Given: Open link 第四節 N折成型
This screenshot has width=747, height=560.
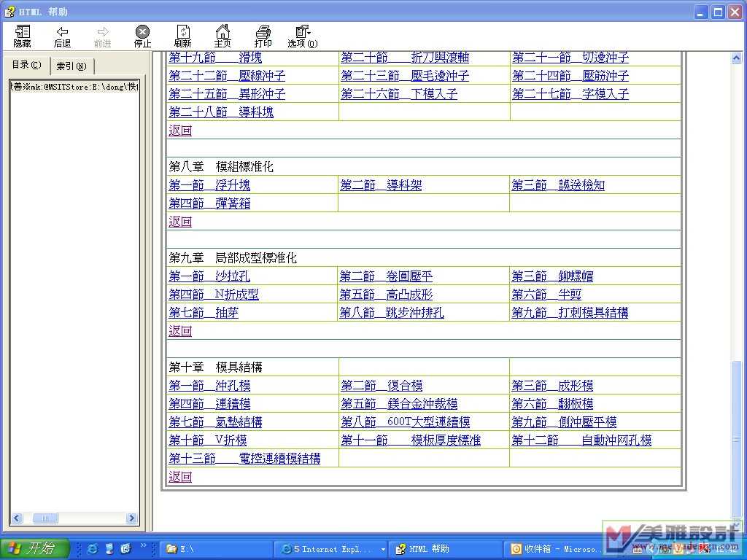Looking at the screenshot, I should pyautogui.click(x=214, y=295).
